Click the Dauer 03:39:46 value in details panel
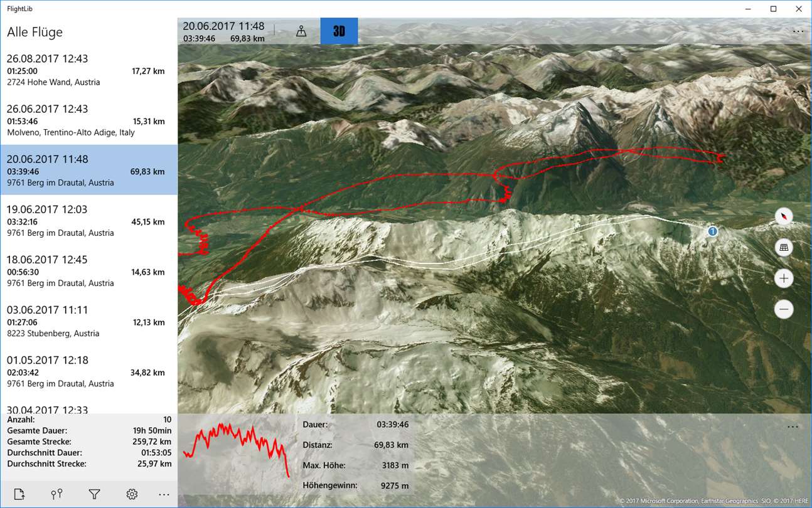This screenshot has height=508, width=812. pyautogui.click(x=392, y=425)
